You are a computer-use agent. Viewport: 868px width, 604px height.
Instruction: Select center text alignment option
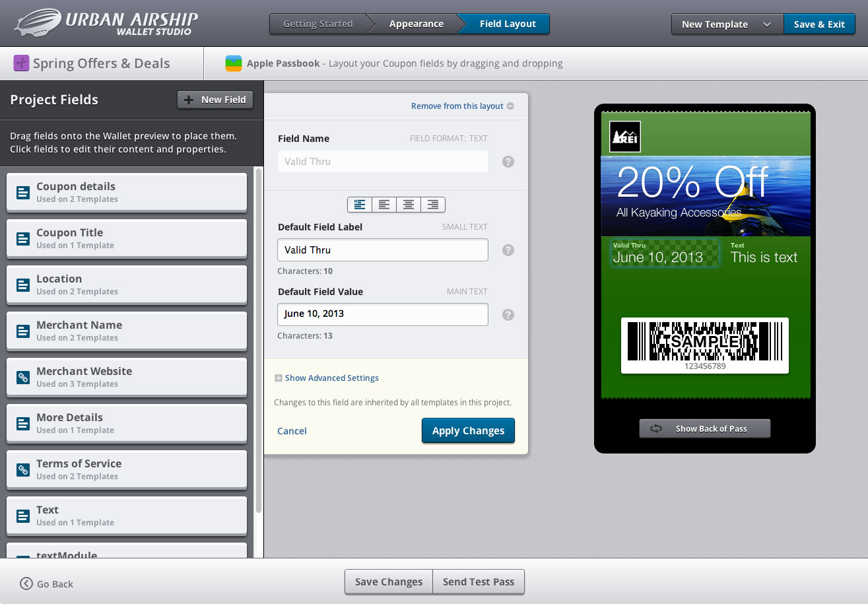click(x=409, y=205)
